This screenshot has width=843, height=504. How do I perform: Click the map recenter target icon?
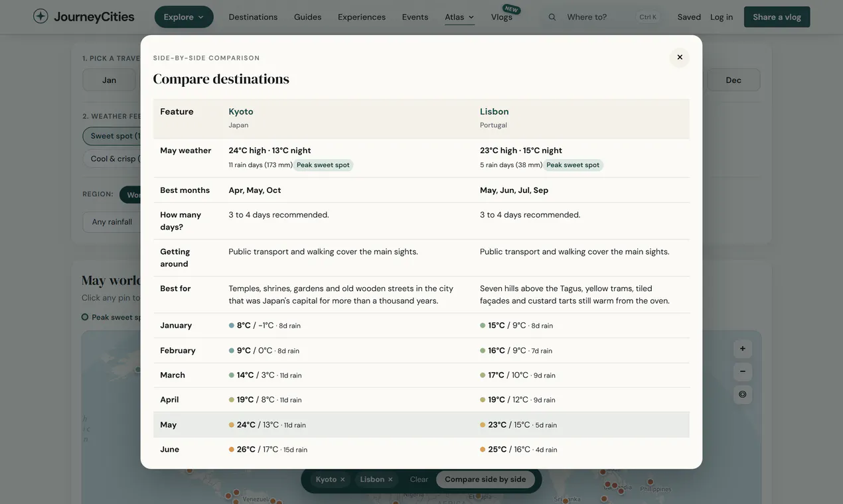[x=743, y=394]
